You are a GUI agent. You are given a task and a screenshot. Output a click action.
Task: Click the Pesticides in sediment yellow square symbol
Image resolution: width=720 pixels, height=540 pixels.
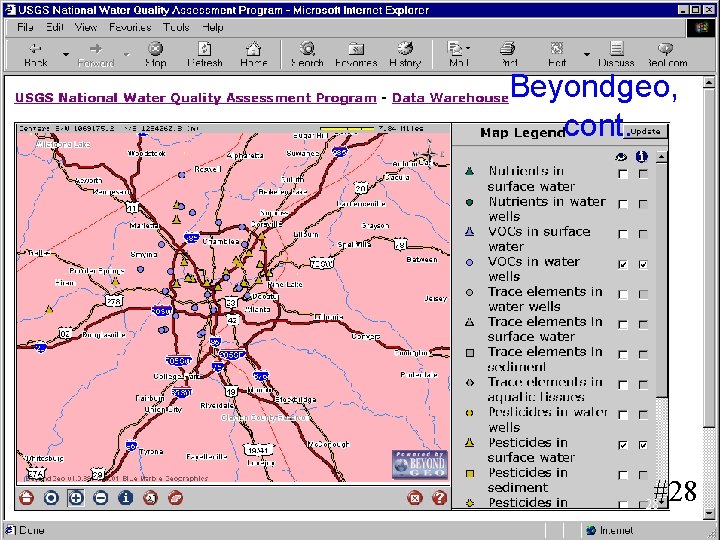469,473
